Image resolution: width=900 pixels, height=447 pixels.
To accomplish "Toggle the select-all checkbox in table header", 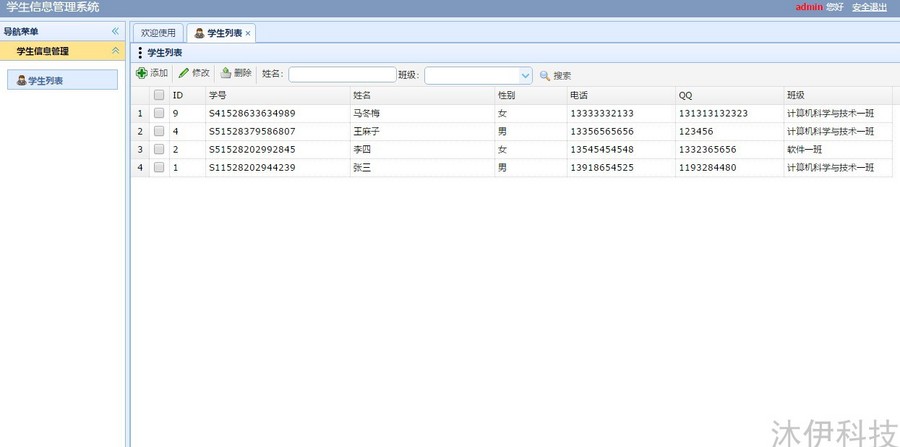I will 159,95.
